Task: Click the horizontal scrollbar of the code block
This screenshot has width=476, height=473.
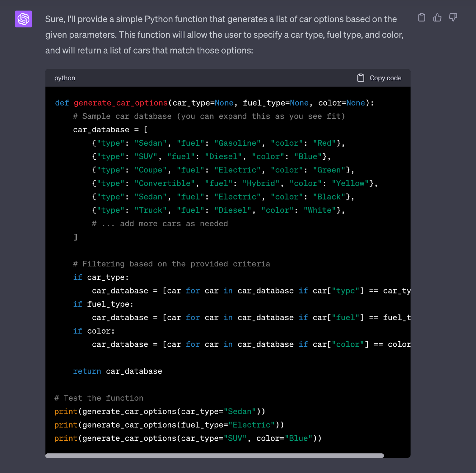Action: (214, 455)
